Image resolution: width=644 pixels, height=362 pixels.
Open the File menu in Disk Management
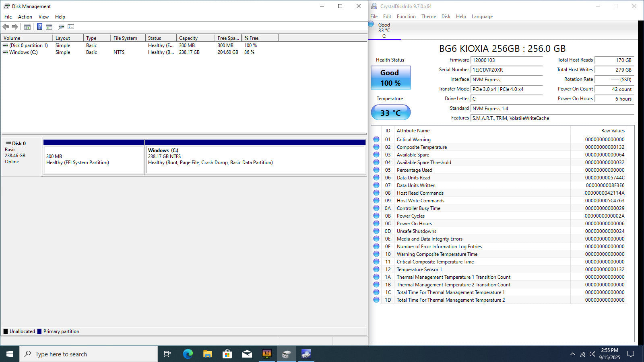click(x=8, y=17)
